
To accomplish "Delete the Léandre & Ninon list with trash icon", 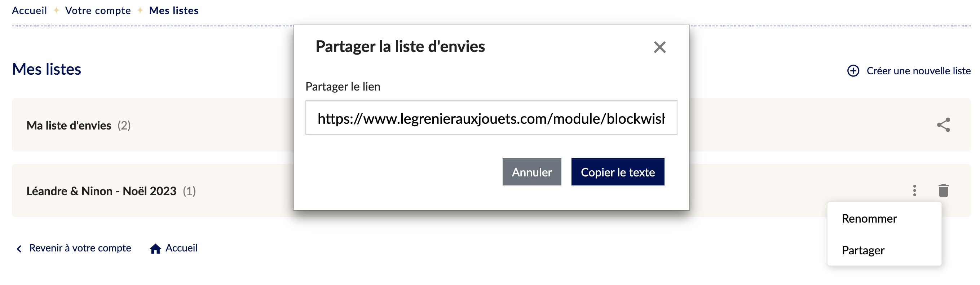I will point(943,190).
